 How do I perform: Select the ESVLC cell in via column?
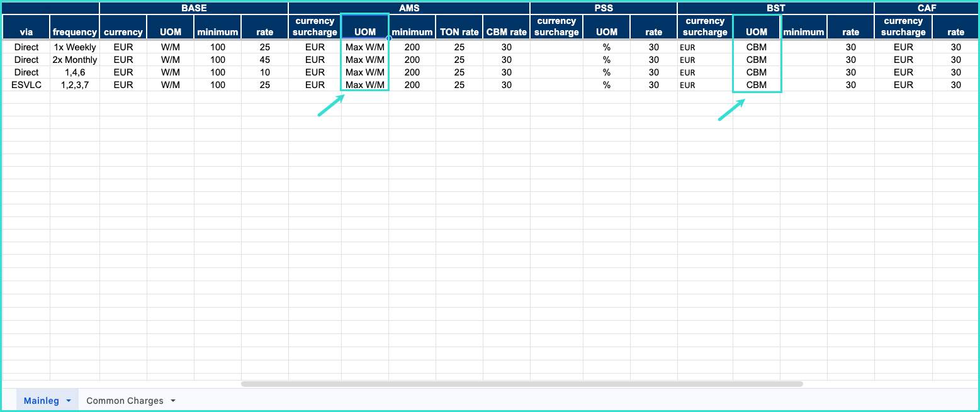26,85
